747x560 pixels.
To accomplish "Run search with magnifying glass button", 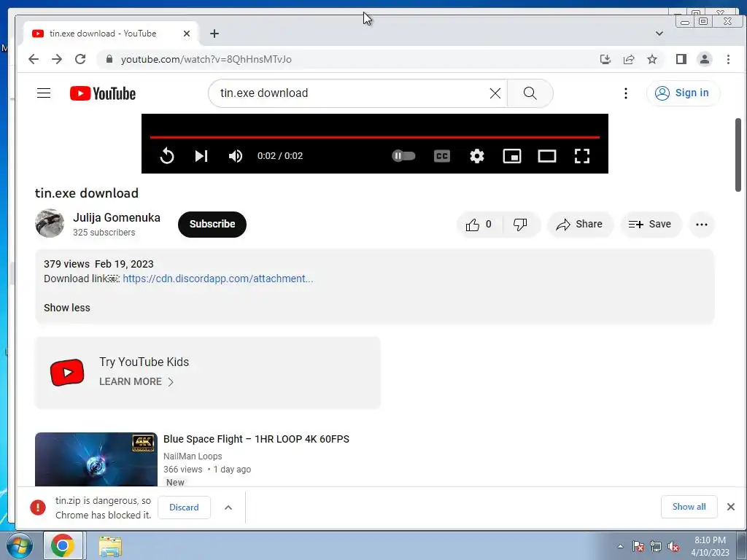I will pyautogui.click(x=530, y=93).
